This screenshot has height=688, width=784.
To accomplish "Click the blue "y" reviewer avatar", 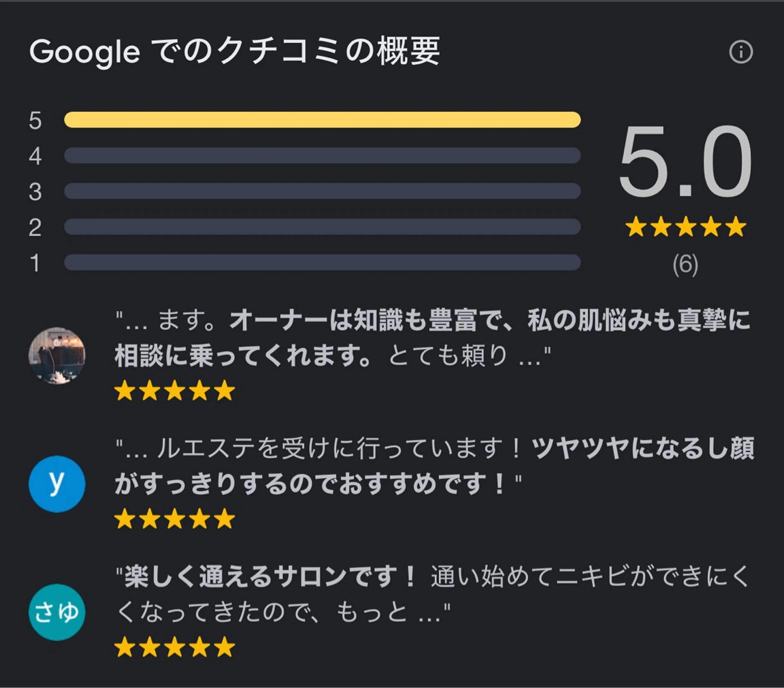I will pyautogui.click(x=57, y=484).
